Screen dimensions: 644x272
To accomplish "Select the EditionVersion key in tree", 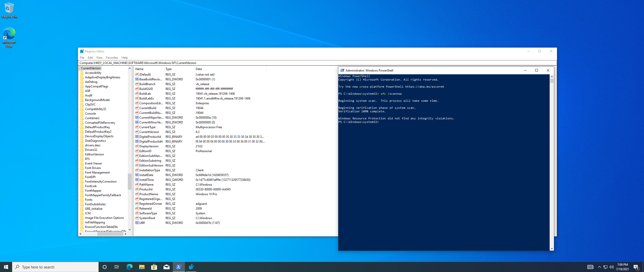I will (x=94, y=154).
